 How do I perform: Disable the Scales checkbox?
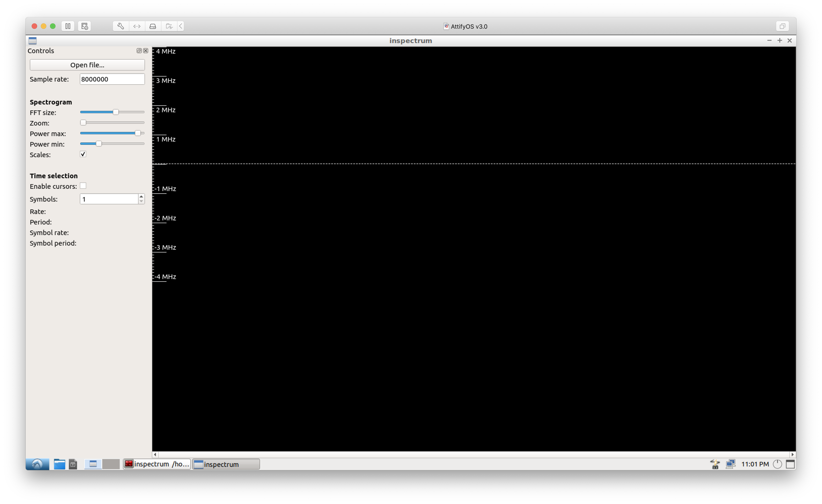[x=83, y=154]
